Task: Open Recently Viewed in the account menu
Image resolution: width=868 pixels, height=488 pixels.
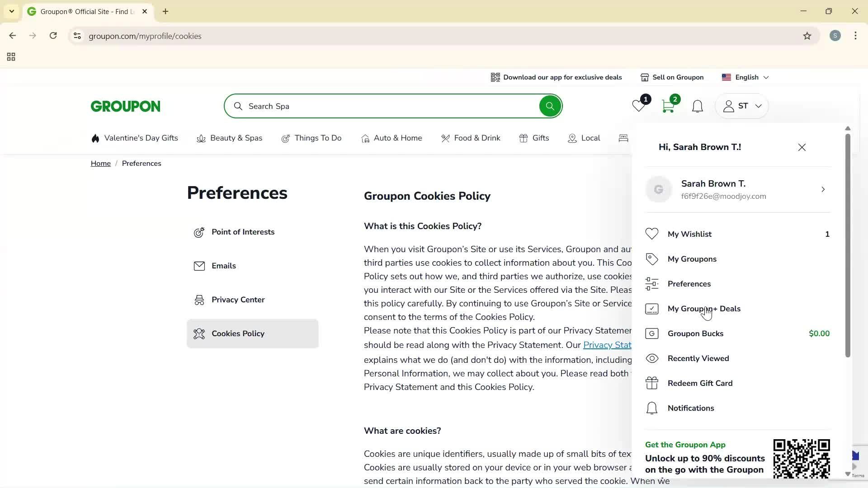Action: [698, 358]
